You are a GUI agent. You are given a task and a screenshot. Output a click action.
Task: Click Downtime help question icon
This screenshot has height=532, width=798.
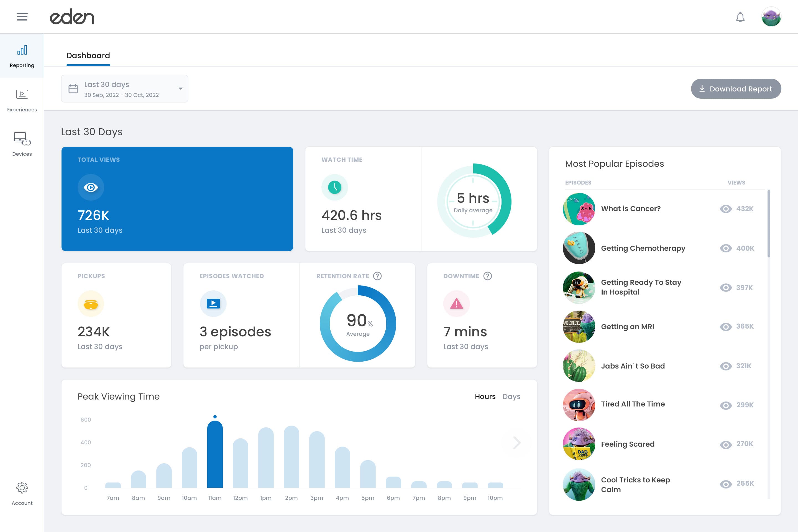click(x=488, y=276)
